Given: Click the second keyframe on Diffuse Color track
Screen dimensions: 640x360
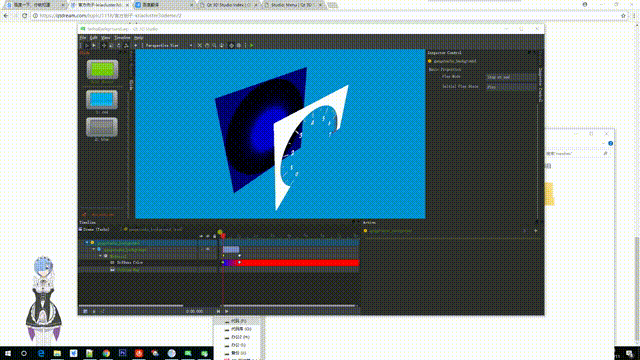Looking at the screenshot, I should (x=239, y=262).
